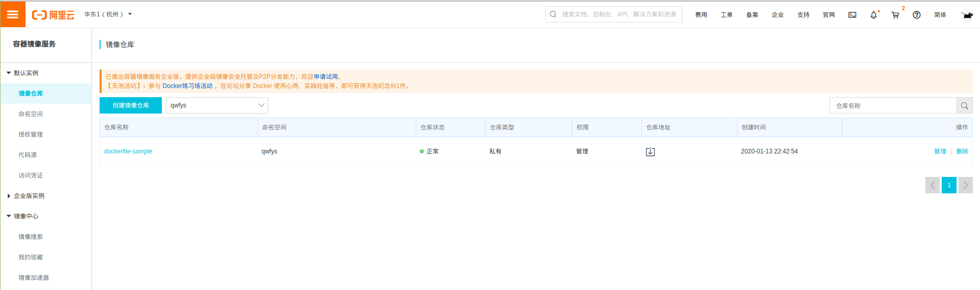Open 备案 in the top bar
This screenshot has width=980, height=290.
[752, 15]
